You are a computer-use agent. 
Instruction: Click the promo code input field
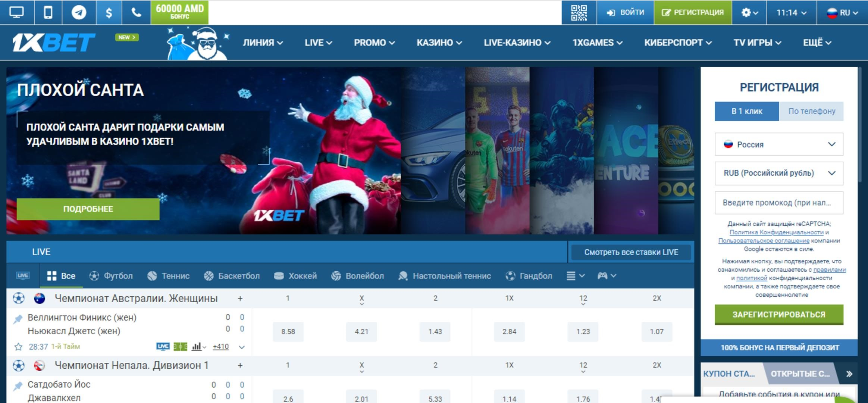coord(779,203)
